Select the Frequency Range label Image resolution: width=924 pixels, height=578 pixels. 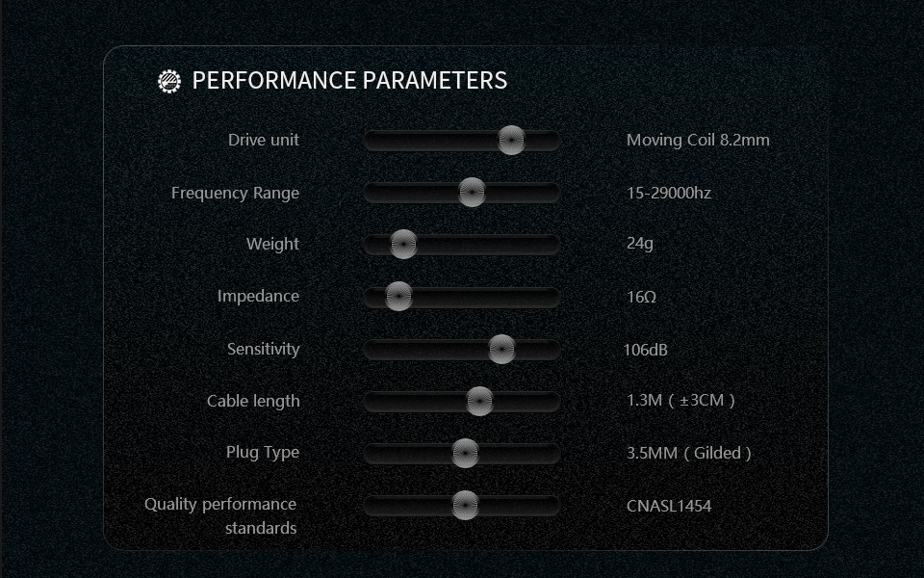coord(235,193)
